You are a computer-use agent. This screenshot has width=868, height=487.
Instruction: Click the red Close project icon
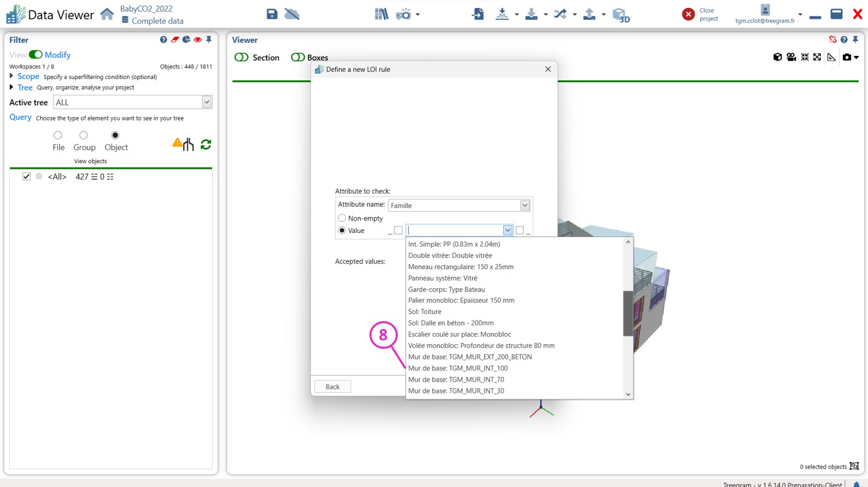point(688,14)
